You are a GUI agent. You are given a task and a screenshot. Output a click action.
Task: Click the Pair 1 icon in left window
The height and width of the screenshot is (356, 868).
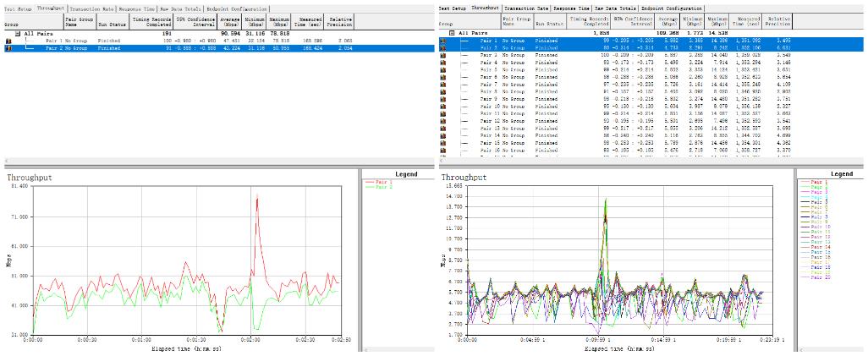[x=8, y=41]
